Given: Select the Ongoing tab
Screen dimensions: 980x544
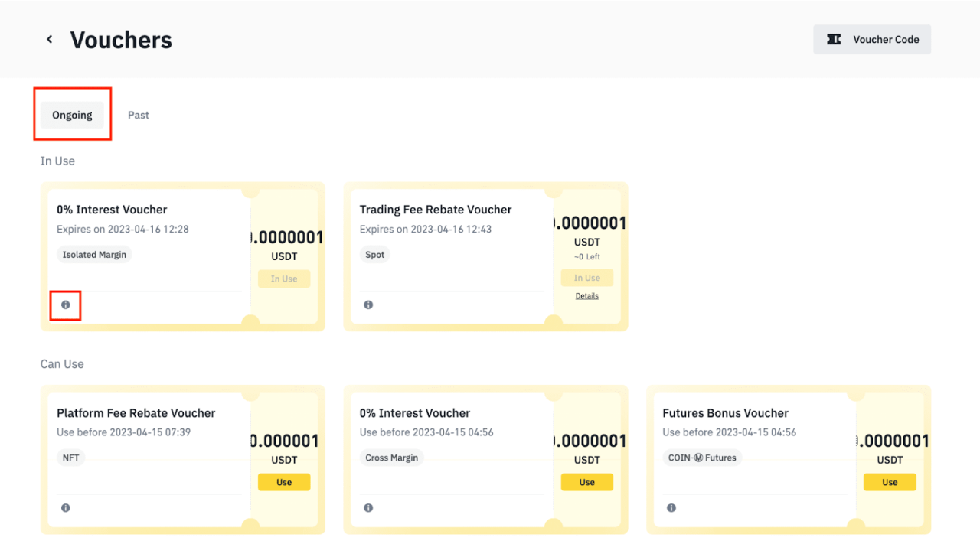Looking at the screenshot, I should tap(72, 115).
